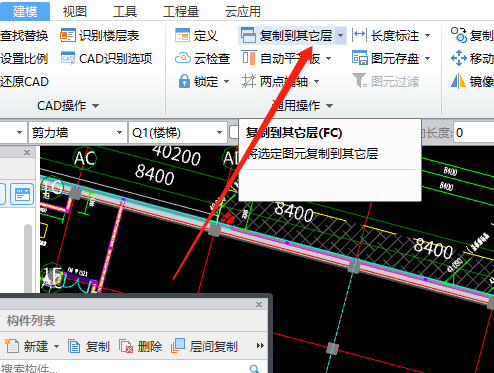Click 还原CAD button

(25, 82)
